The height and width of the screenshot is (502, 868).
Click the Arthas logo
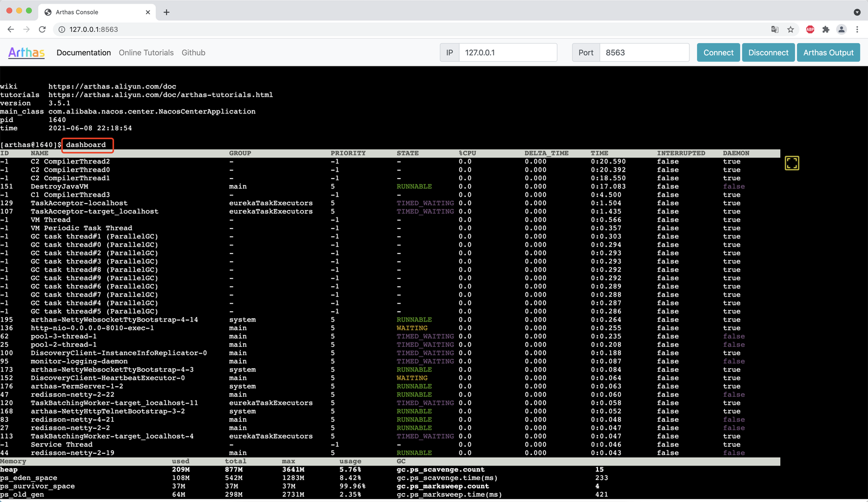coord(26,52)
